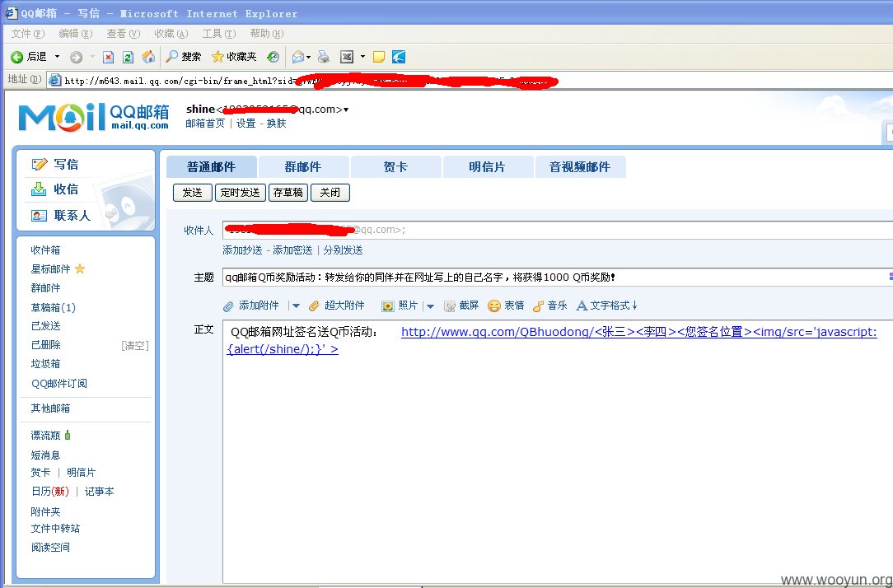Click the 表情 emoticon smiley icon
This screenshot has width=893, height=588.
[x=493, y=306]
